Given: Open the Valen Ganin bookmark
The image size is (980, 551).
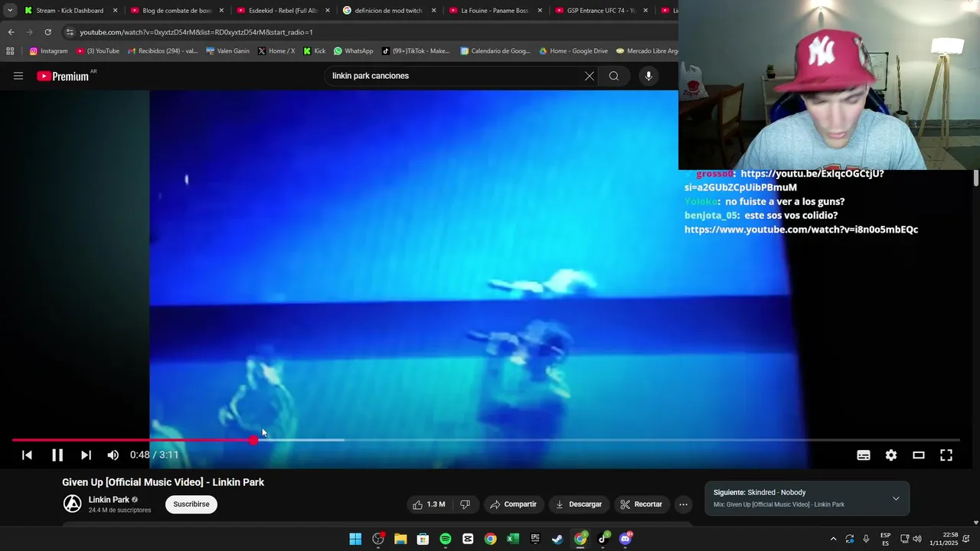Looking at the screenshot, I should 228,51.
